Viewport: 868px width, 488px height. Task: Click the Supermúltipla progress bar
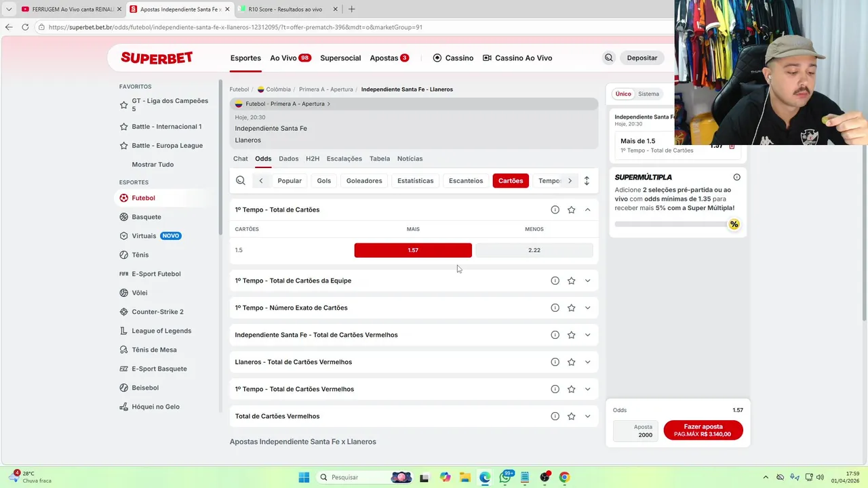coord(675,224)
